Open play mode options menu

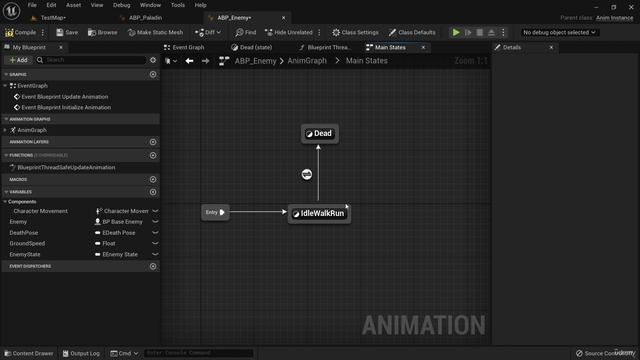(503, 32)
